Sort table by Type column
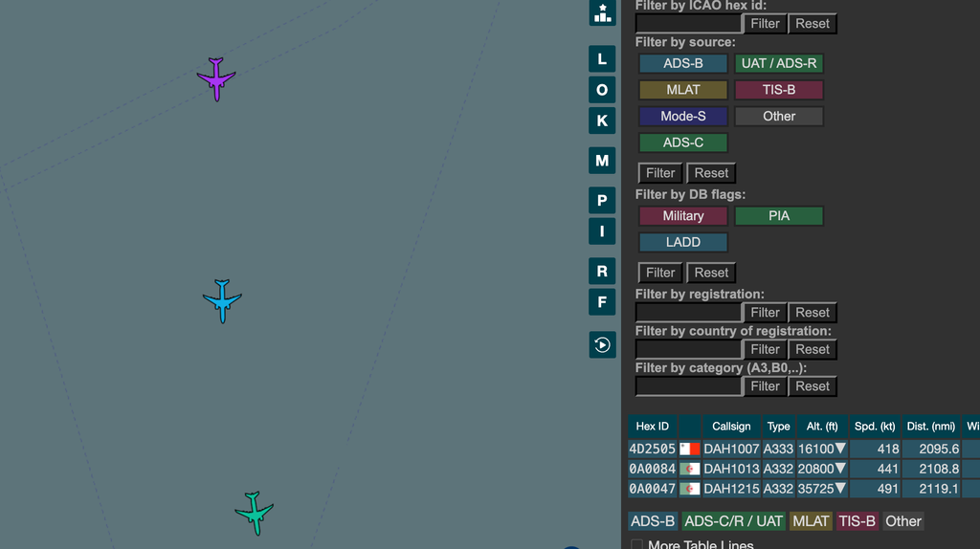The height and width of the screenshot is (549, 980). click(x=778, y=427)
